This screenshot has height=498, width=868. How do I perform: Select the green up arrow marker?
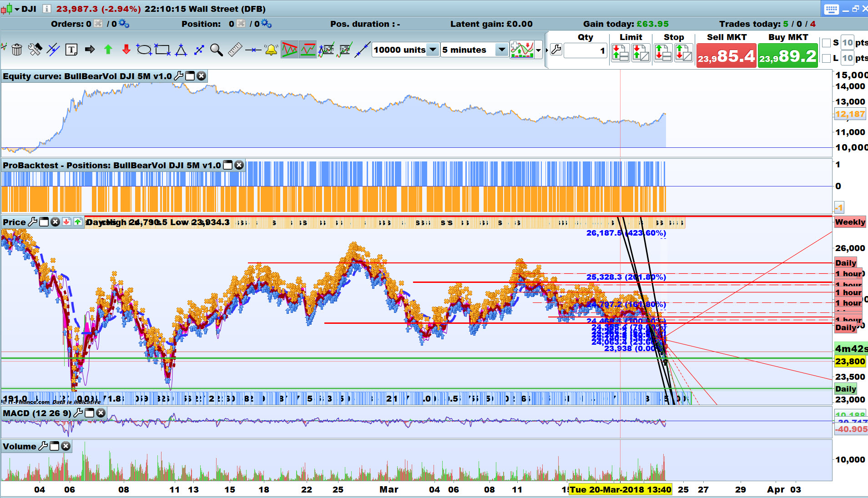click(108, 50)
